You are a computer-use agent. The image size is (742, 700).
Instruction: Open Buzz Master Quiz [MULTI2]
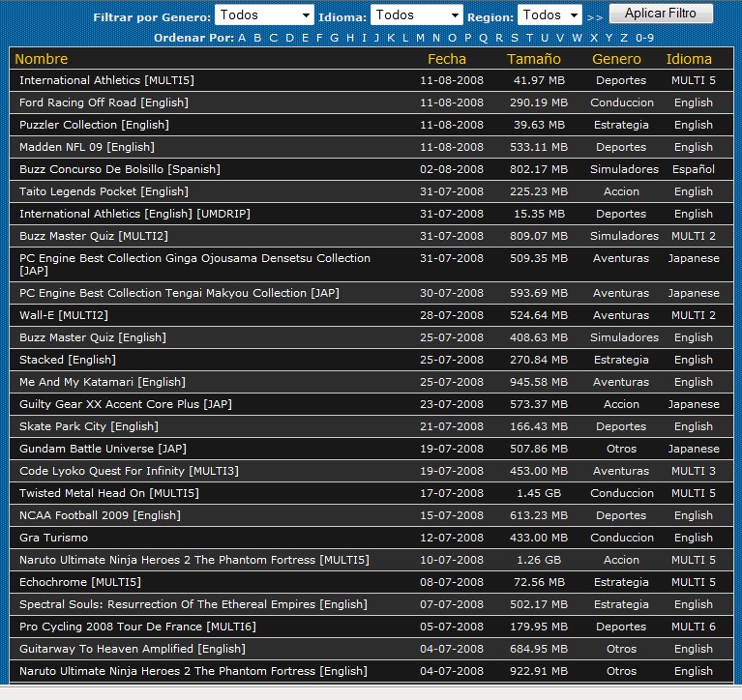tap(94, 236)
